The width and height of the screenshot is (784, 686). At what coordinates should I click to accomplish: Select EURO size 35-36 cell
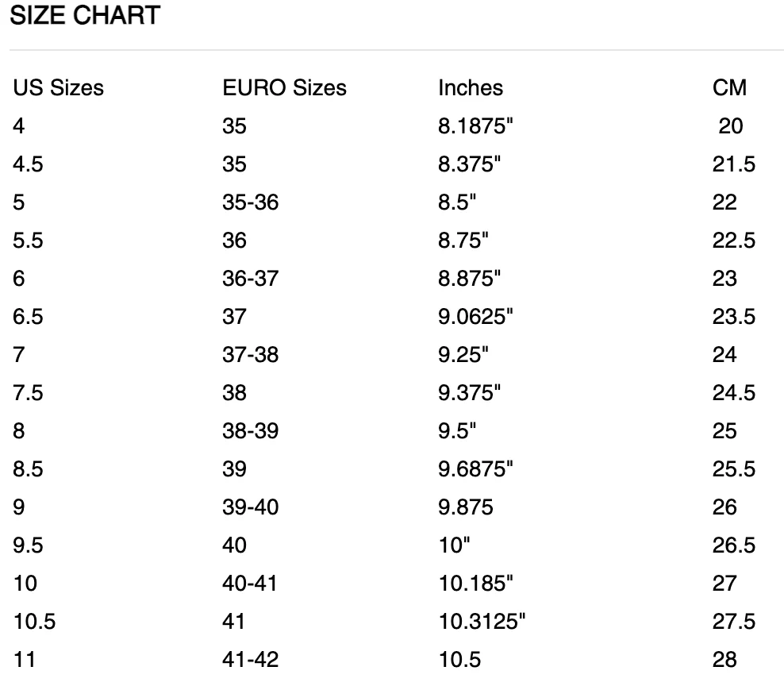click(x=250, y=202)
